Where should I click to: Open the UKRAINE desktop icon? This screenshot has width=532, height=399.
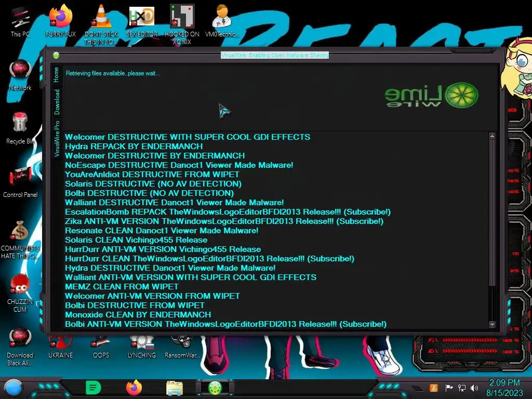pos(60,347)
